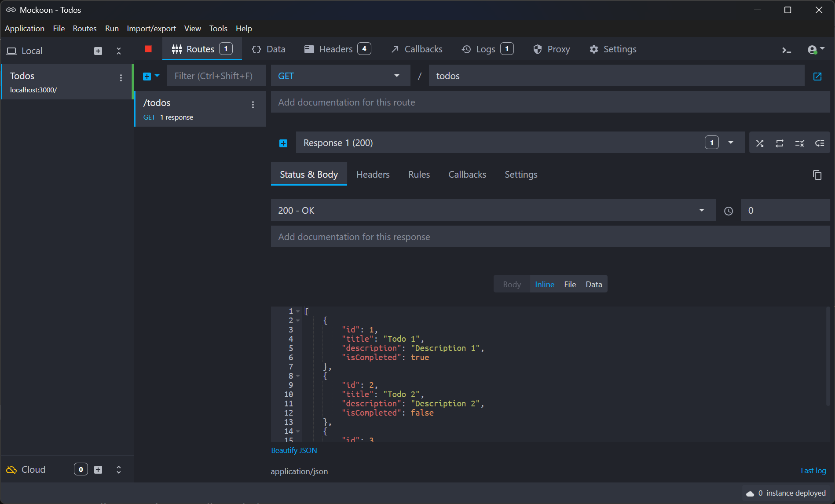Duplicate the current response
The image size is (835, 504).
pyautogui.click(x=817, y=175)
